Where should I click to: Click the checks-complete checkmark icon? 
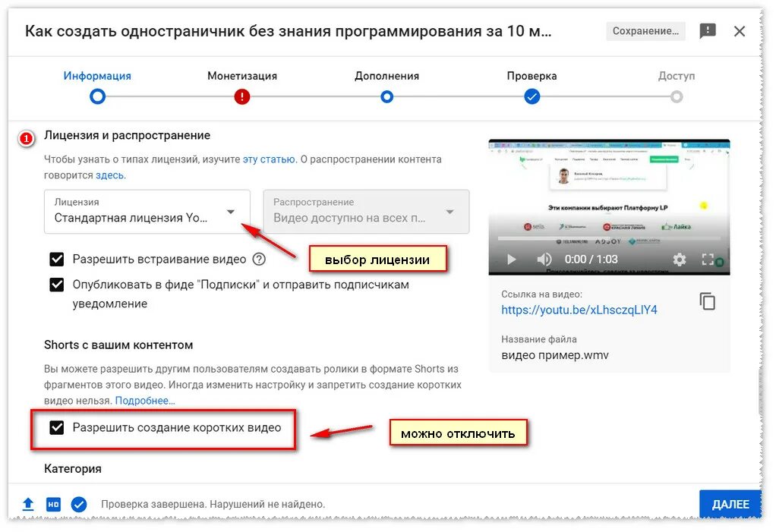pyautogui.click(x=79, y=505)
